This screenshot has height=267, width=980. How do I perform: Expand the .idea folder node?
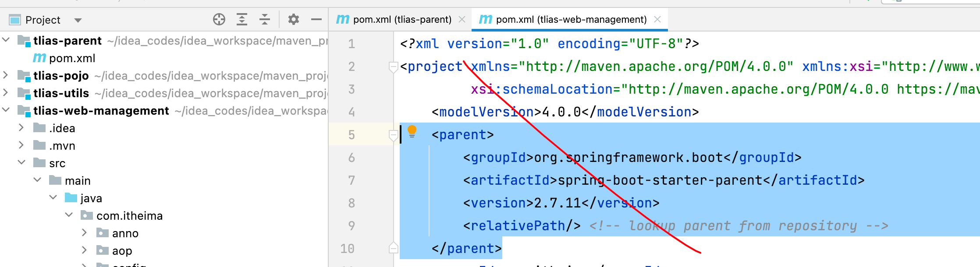click(x=21, y=127)
